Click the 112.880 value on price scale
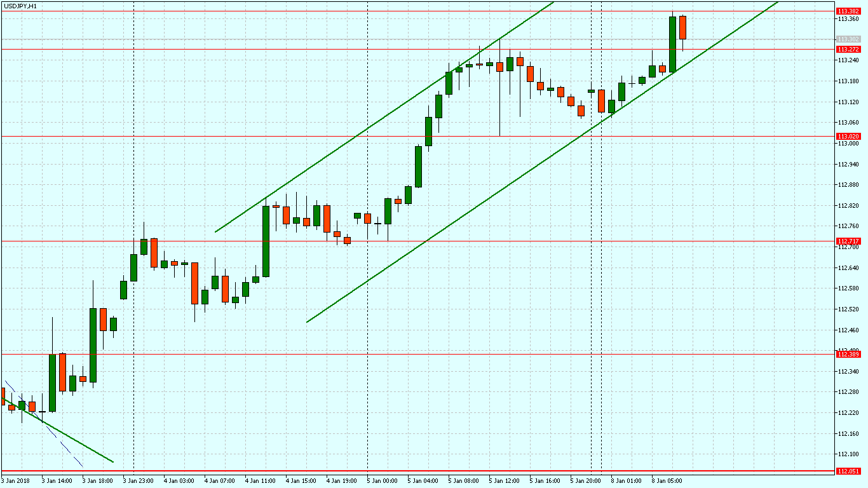This screenshot has height=488, width=868. pos(848,185)
